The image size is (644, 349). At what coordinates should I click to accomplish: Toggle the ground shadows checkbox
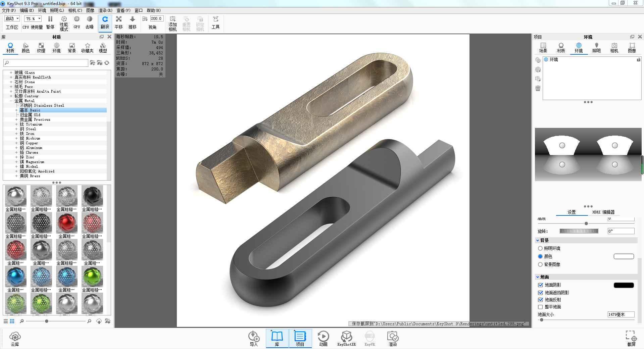(540, 285)
